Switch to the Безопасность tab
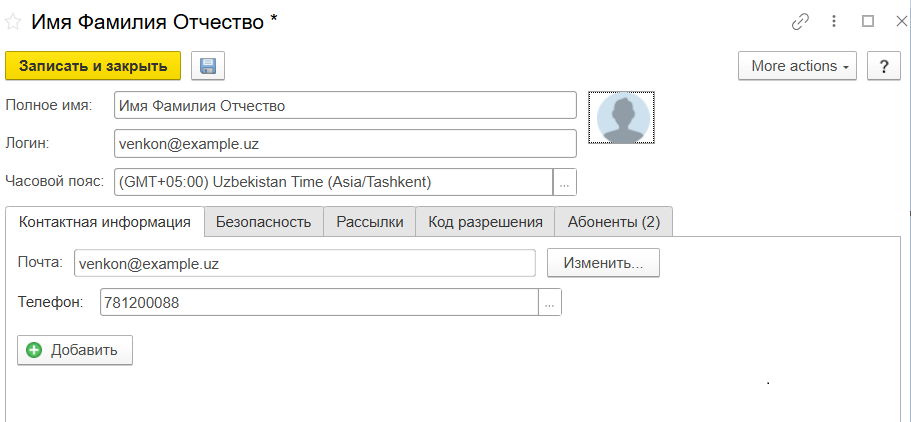 pyautogui.click(x=264, y=222)
